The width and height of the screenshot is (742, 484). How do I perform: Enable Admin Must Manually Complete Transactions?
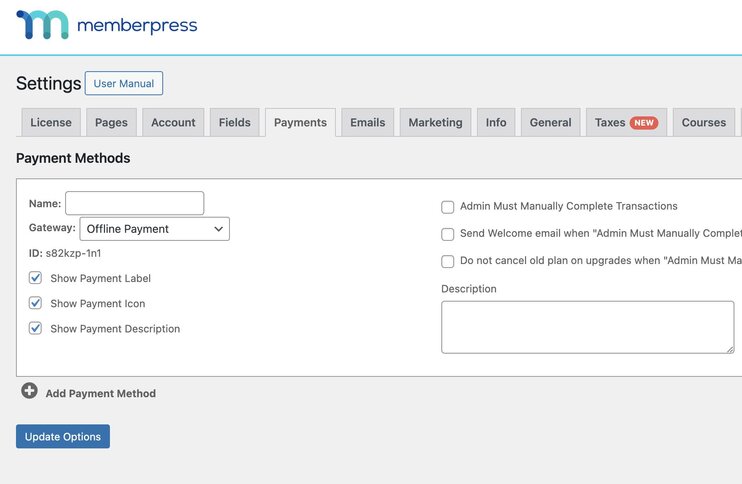[x=448, y=207]
